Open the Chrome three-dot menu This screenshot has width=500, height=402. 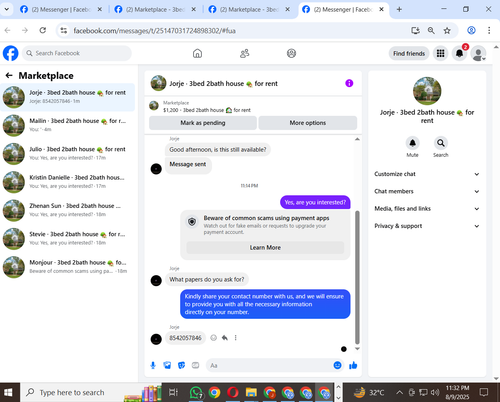coord(489,31)
